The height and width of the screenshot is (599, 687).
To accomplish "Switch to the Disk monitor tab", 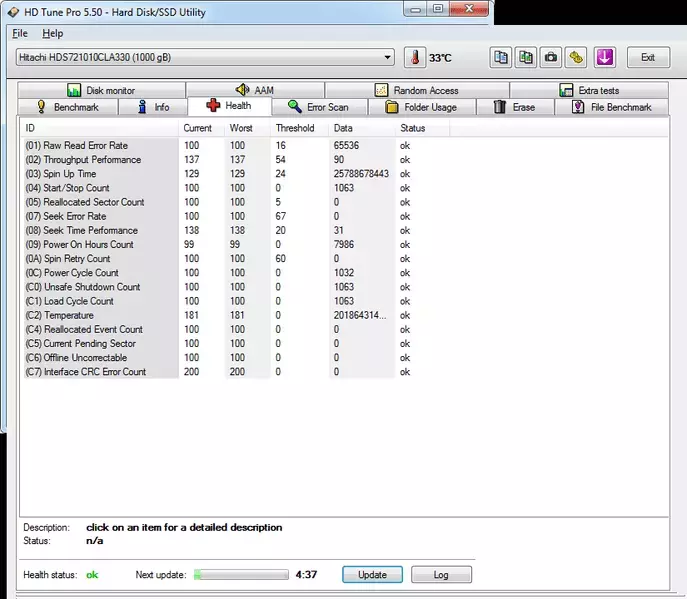I will pos(101,90).
